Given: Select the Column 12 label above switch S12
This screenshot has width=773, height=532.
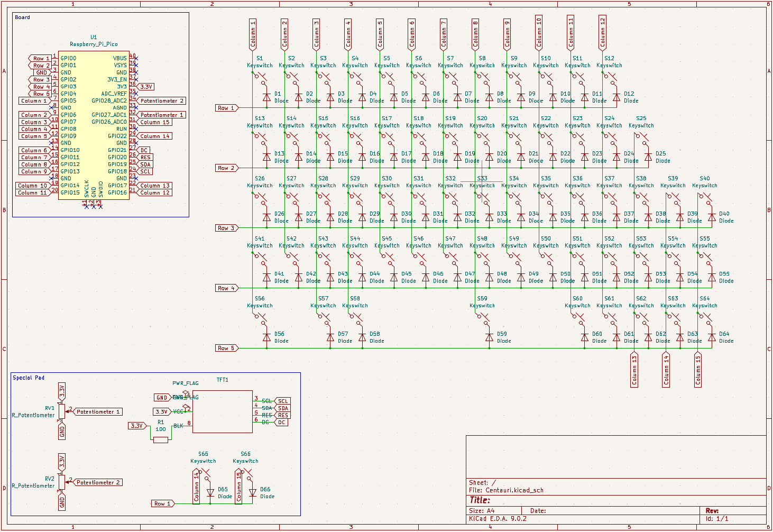Looking at the screenshot, I should coord(602,33).
